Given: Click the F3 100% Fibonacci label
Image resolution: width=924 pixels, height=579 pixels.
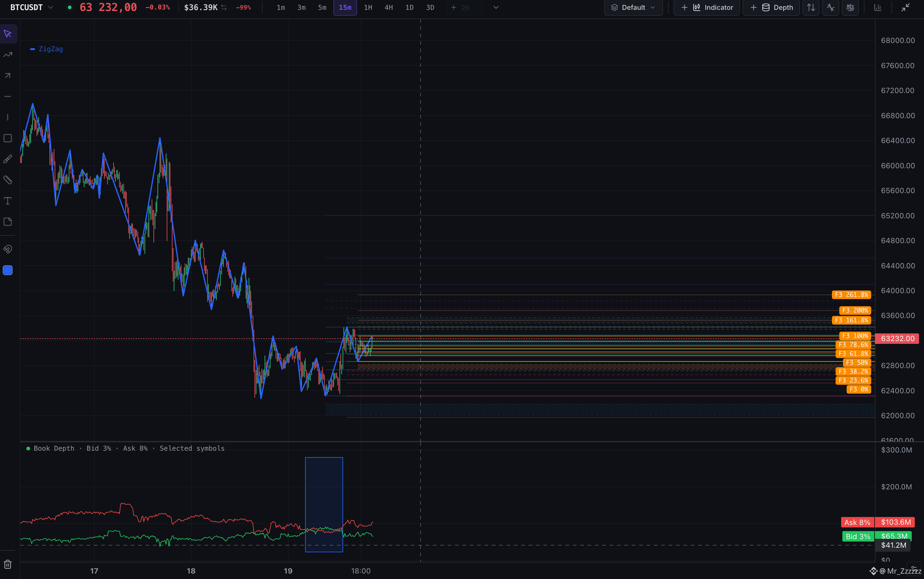Looking at the screenshot, I should point(855,336).
